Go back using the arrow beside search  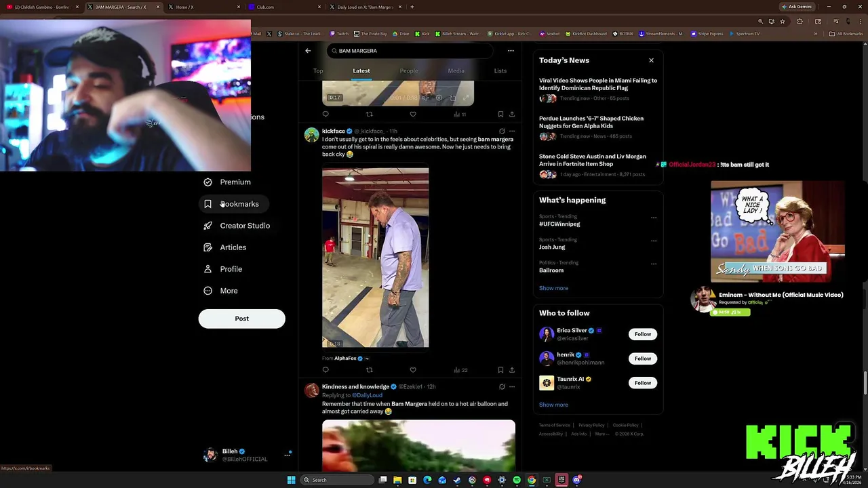coord(308,51)
